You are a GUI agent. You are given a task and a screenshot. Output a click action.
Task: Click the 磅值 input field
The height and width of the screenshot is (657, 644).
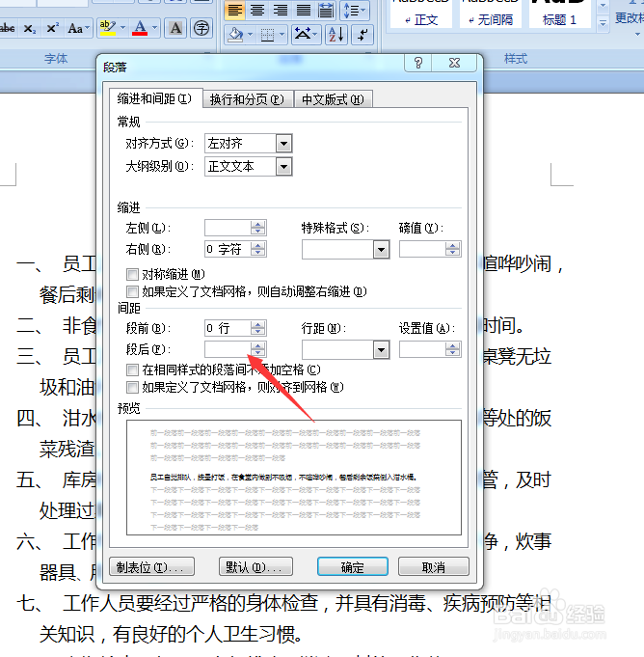click(x=422, y=249)
